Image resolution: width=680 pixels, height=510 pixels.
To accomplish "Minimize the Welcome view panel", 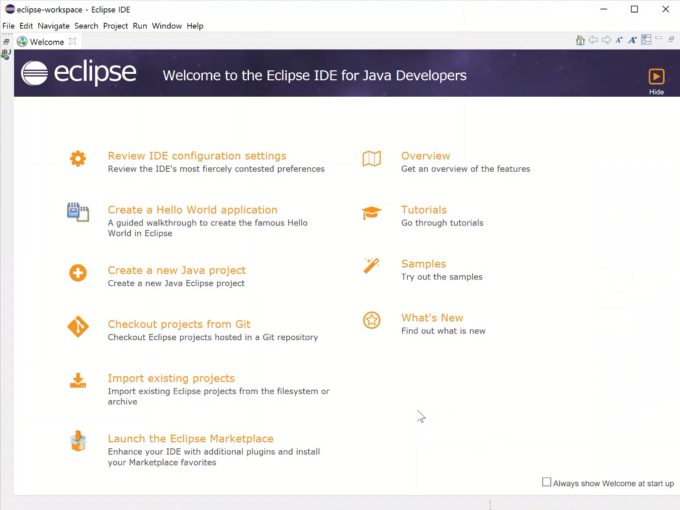I will click(659, 38).
